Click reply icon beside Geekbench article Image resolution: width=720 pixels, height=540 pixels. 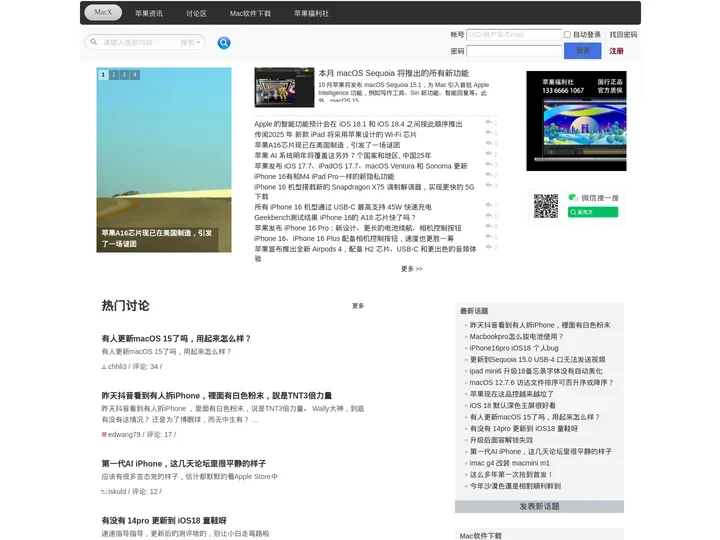click(489, 216)
